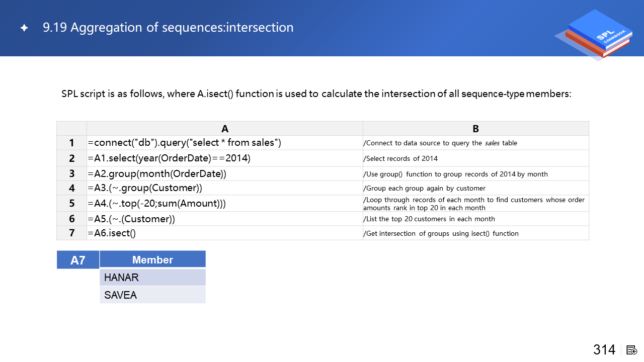Screen dimensions: 644x362
Task: Select cell A7 with A6.isect() formula
Action: point(224,233)
